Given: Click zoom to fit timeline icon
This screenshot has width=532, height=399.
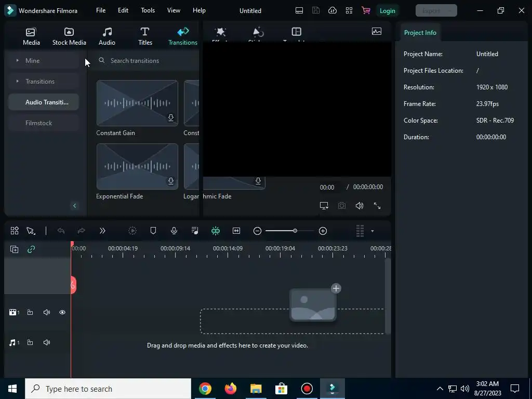Looking at the screenshot, I should (x=236, y=231).
